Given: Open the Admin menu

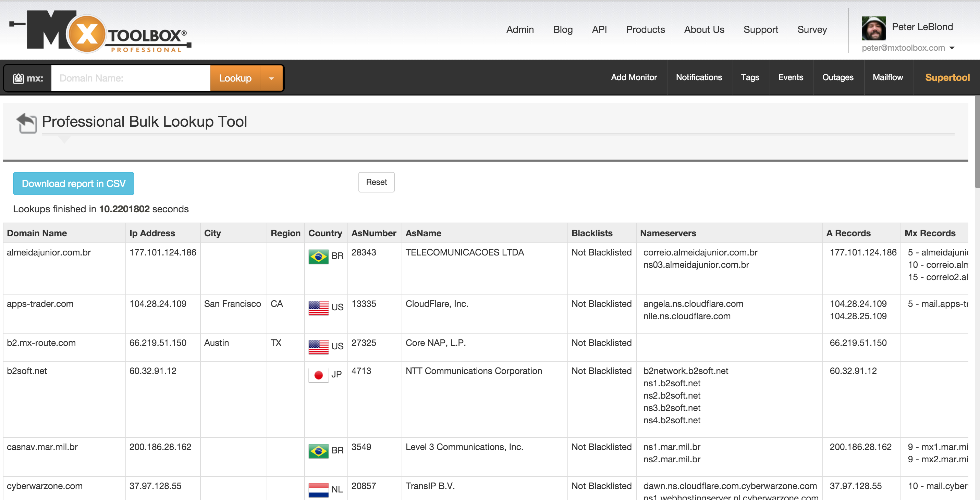Looking at the screenshot, I should point(520,30).
